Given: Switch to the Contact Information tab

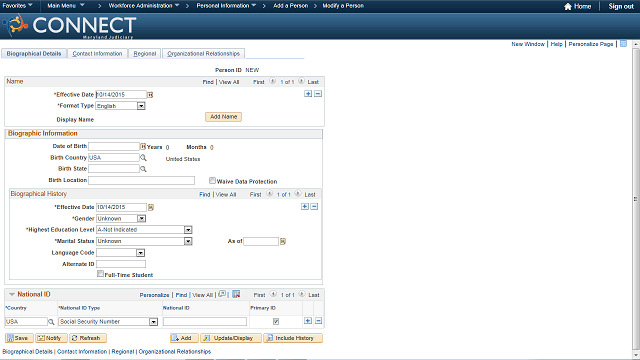Looking at the screenshot, I should coord(97,53).
